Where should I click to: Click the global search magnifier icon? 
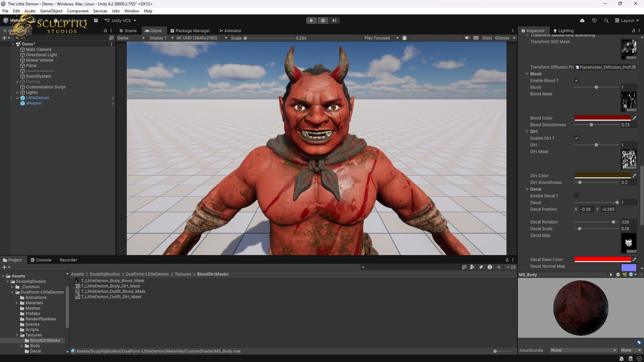[606, 20]
